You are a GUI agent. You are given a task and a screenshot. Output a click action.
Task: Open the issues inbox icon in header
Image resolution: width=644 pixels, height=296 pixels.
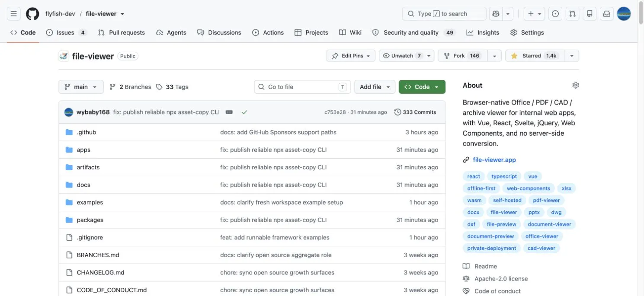pyautogui.click(x=555, y=14)
